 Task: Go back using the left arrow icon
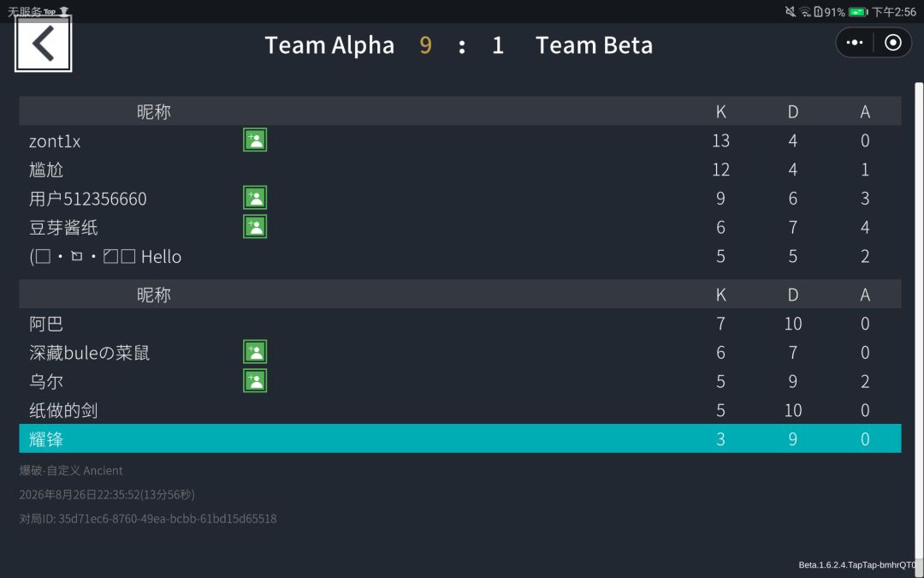43,44
